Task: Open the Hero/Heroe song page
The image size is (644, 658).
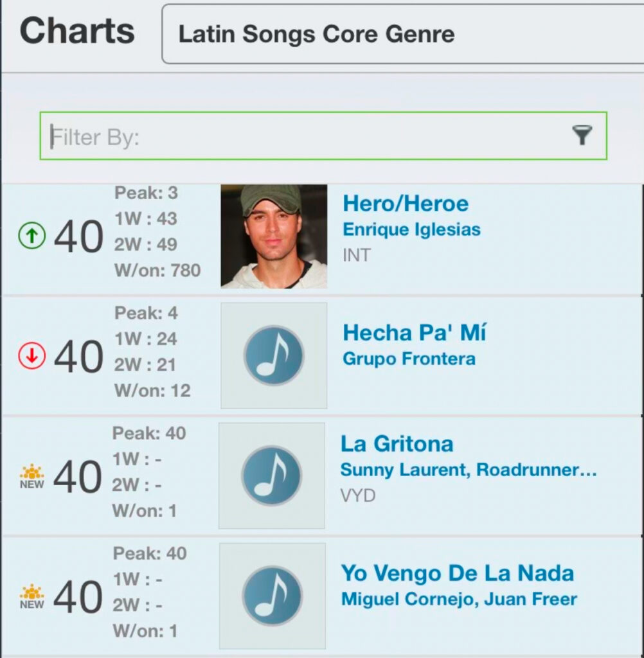Action: coord(404,204)
